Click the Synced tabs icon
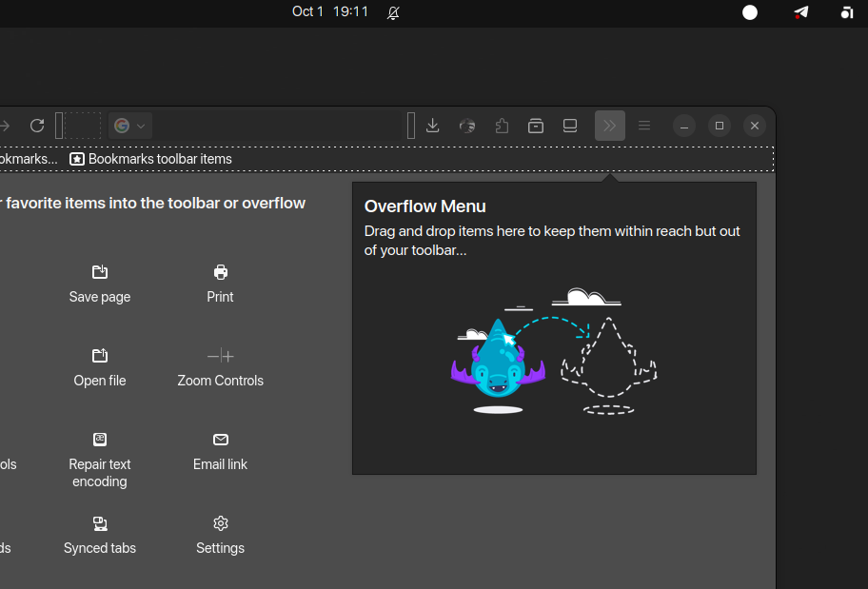This screenshot has width=868, height=589. [x=100, y=523]
